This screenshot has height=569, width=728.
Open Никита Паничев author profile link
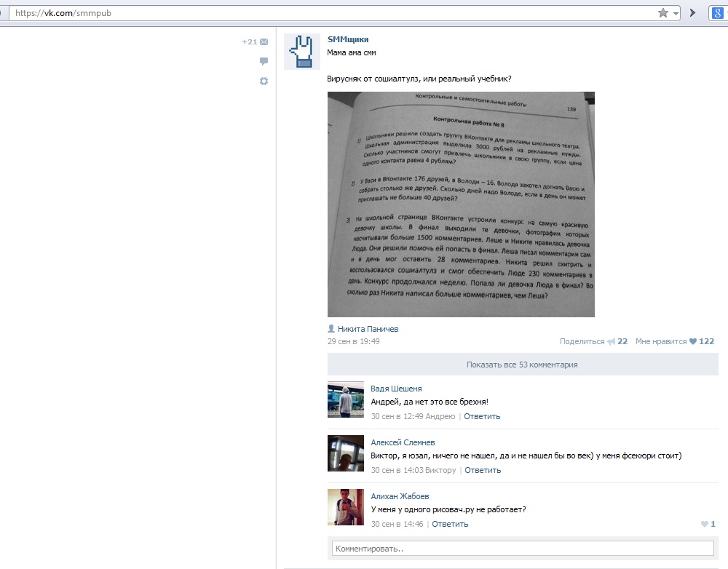click(368, 329)
